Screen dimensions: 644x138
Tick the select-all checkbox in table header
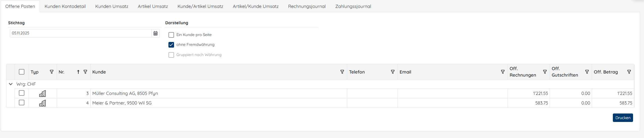click(x=22, y=72)
